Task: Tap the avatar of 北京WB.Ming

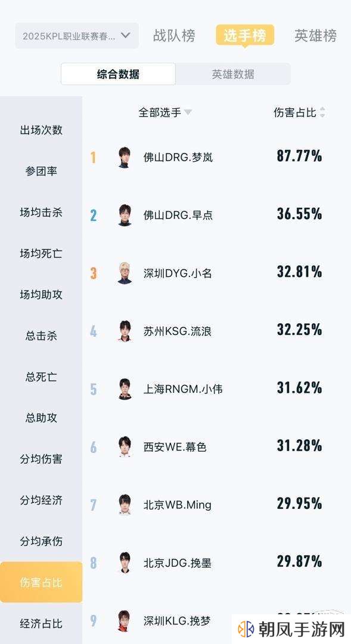Action: [125, 505]
